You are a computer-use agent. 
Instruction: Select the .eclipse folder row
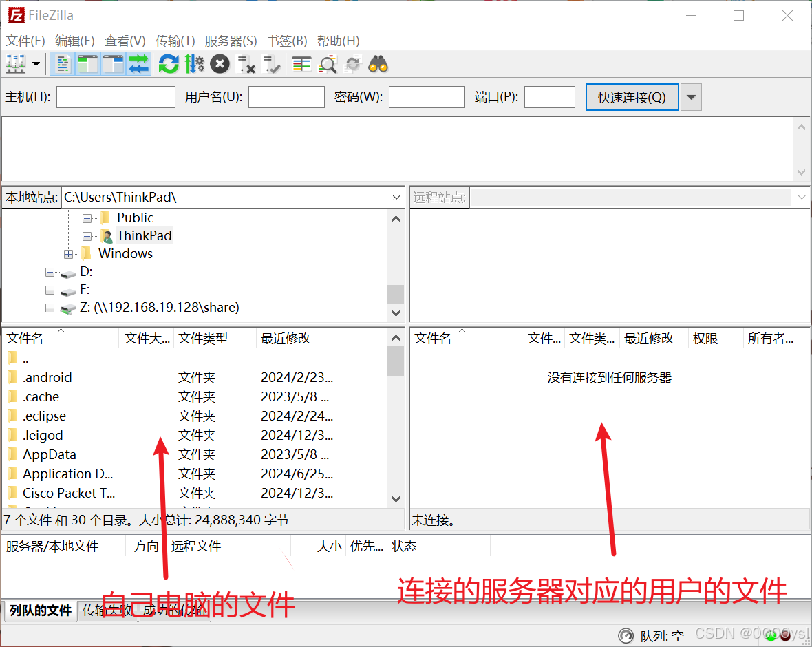[x=195, y=416]
